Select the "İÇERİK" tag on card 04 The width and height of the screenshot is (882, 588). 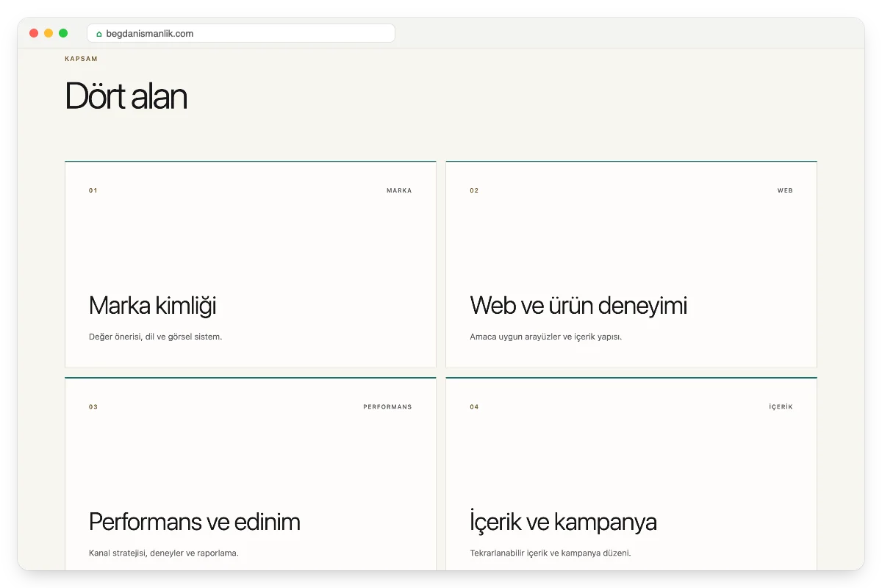point(781,406)
